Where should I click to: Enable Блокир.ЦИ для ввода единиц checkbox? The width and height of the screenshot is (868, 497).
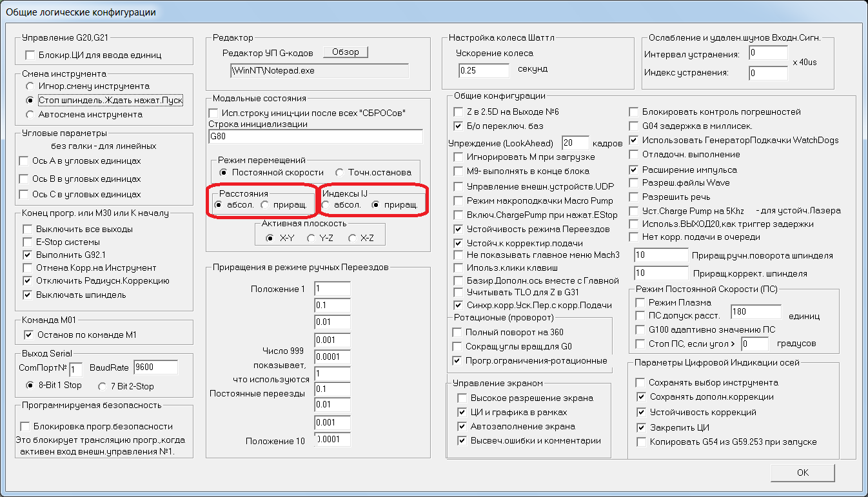pyautogui.click(x=29, y=55)
